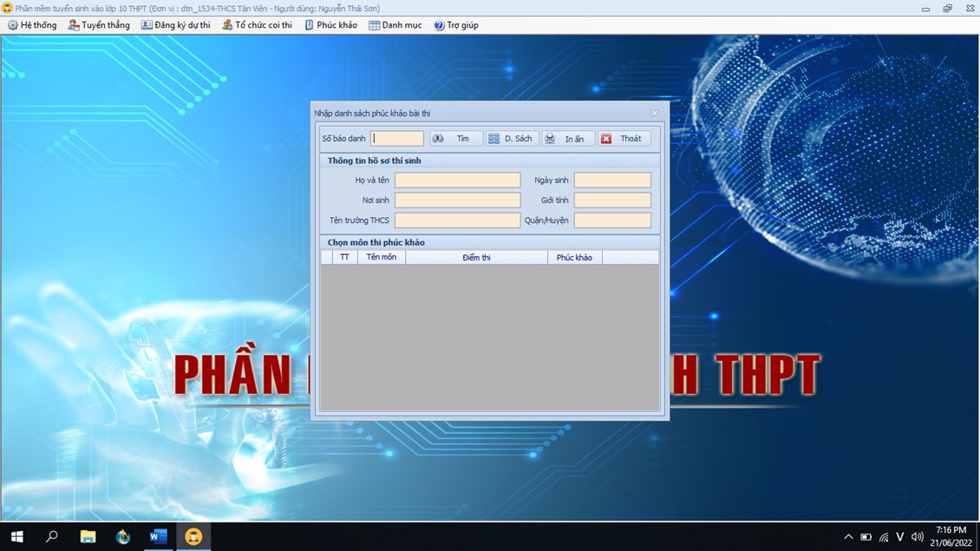
Task: Open File Explorer from the taskbar
Action: tap(88, 537)
